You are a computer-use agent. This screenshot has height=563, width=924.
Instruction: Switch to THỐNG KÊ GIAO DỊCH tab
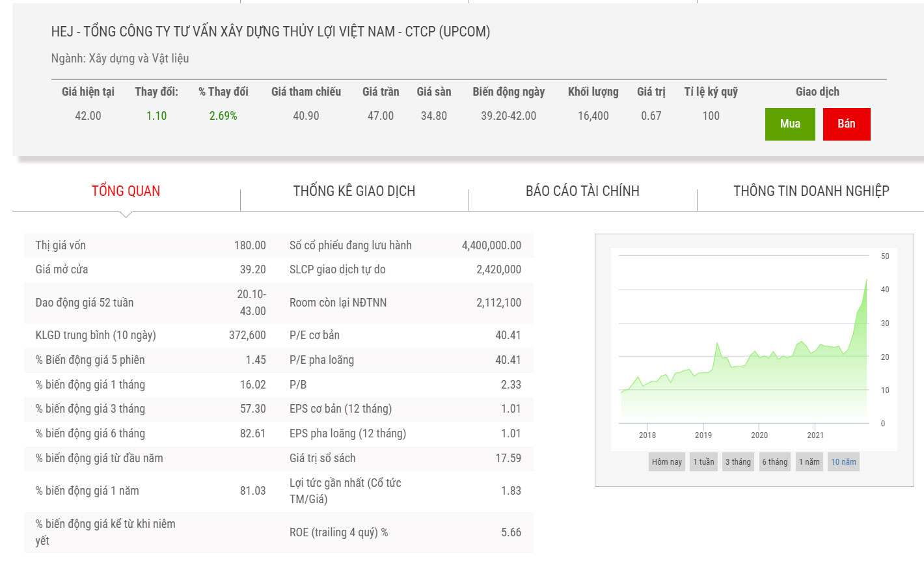click(x=354, y=191)
